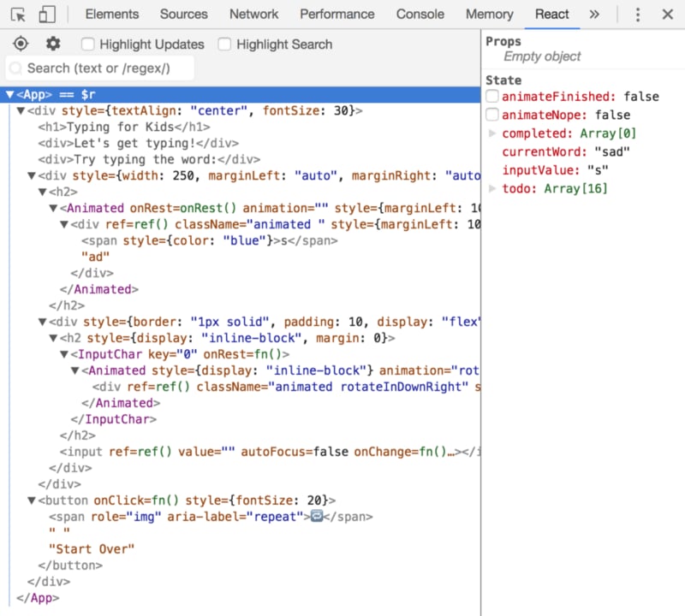
Task: Toggle animateNope state checkbox
Action: point(492,115)
